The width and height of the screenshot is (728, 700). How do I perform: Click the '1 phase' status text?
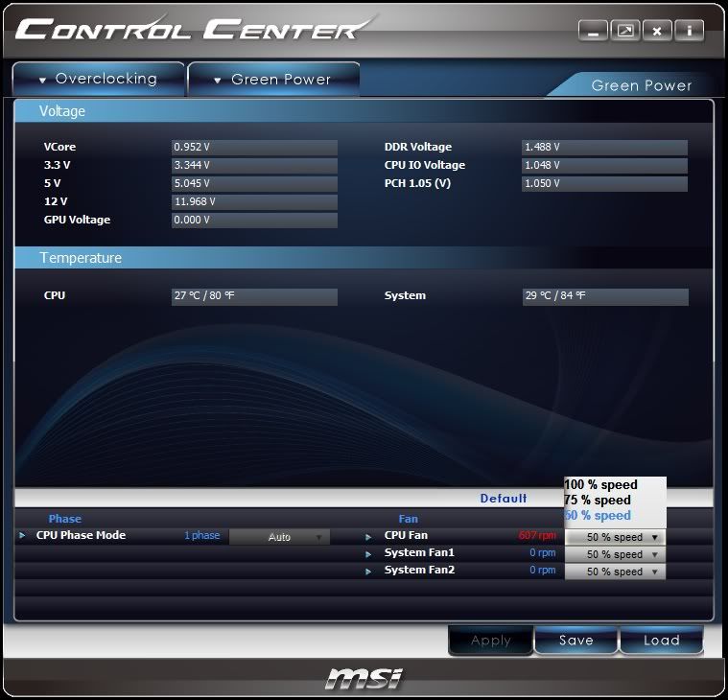pos(202,535)
